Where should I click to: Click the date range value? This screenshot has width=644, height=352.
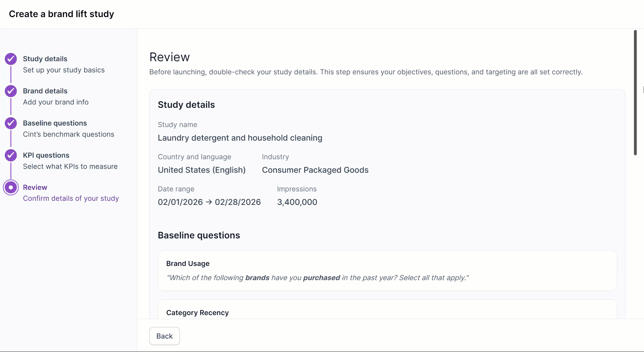point(209,202)
